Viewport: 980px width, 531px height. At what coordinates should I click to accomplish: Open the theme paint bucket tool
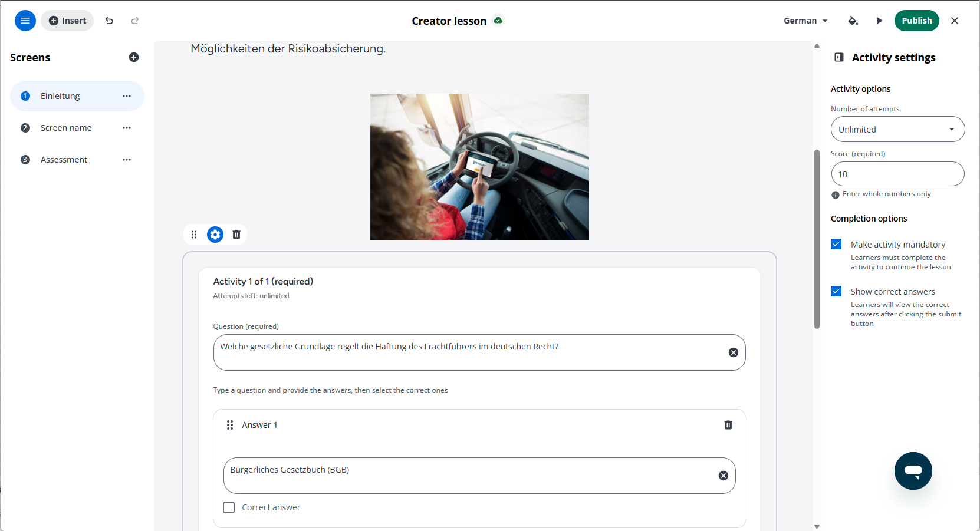[853, 21]
